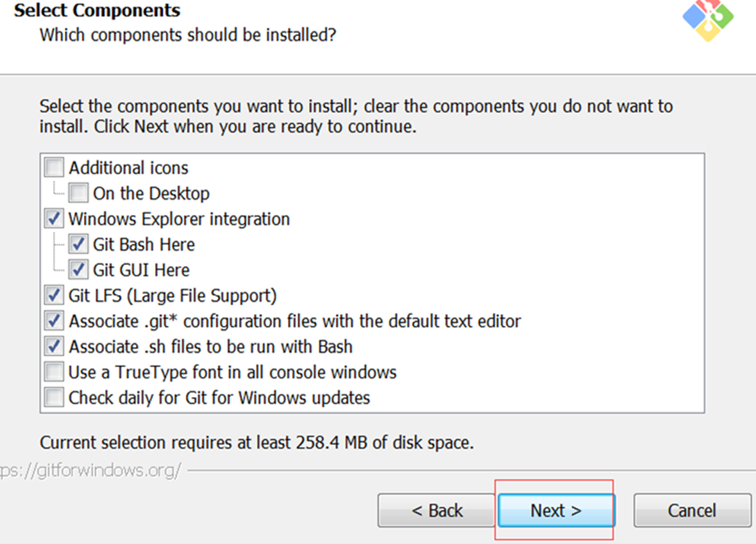Image resolution: width=756 pixels, height=544 pixels.
Task: Disable Windows Explorer integration
Action: click(x=54, y=218)
